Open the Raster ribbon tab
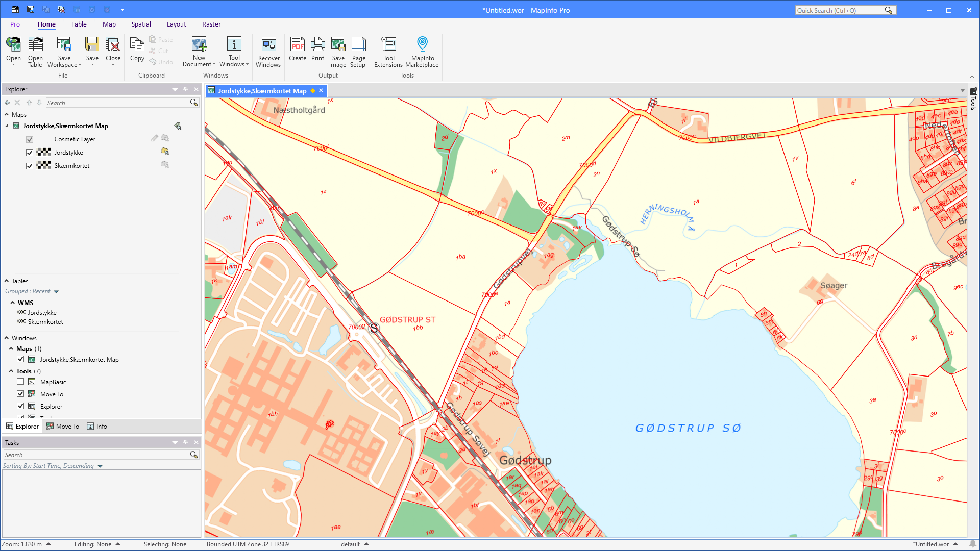 coord(211,24)
